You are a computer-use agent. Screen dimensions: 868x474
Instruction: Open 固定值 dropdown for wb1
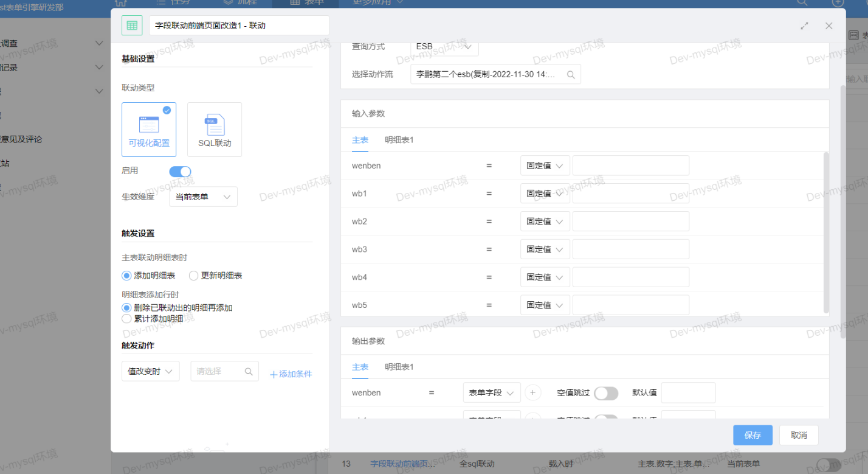[545, 193]
